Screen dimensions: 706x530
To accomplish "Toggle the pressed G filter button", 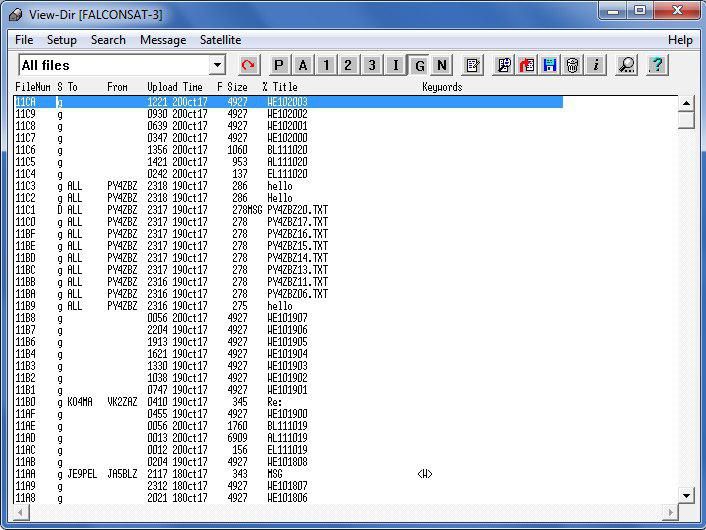I will pos(419,65).
